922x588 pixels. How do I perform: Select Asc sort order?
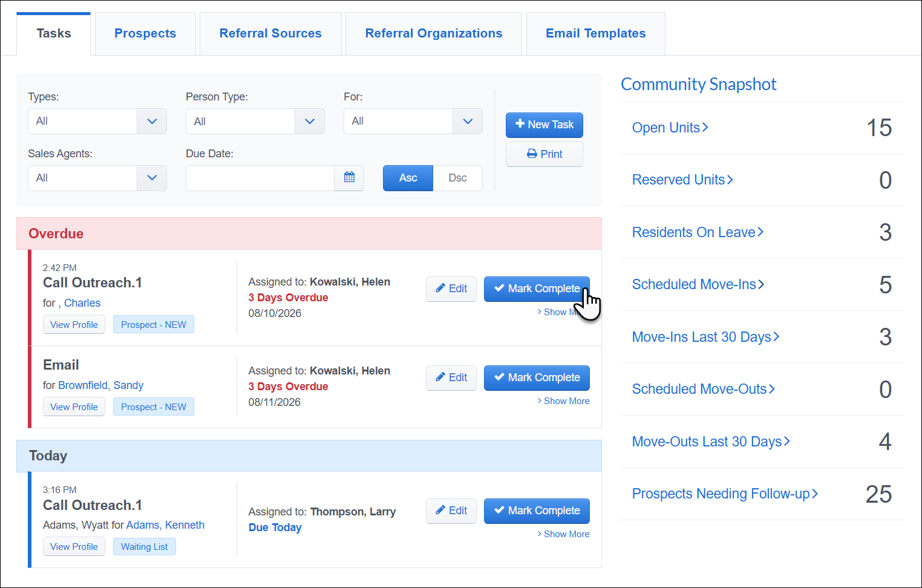[408, 178]
